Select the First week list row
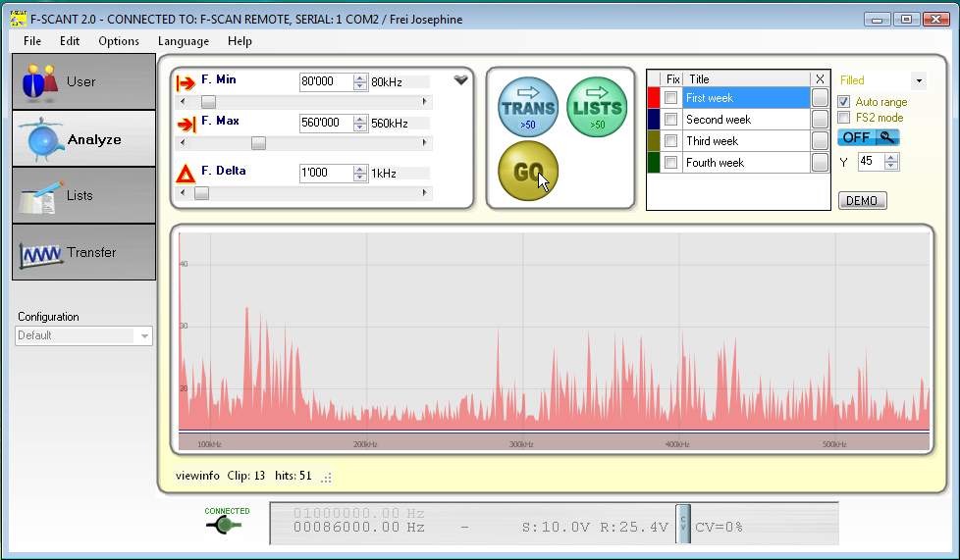Screen dimensions: 960x560 (746, 98)
